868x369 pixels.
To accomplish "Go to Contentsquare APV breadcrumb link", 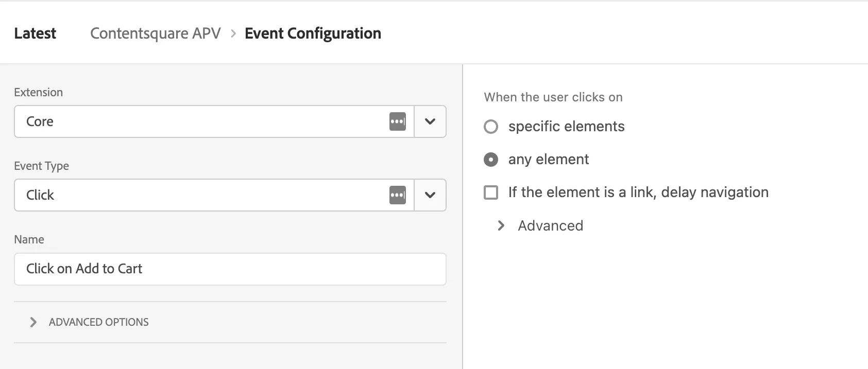I will click(x=155, y=33).
